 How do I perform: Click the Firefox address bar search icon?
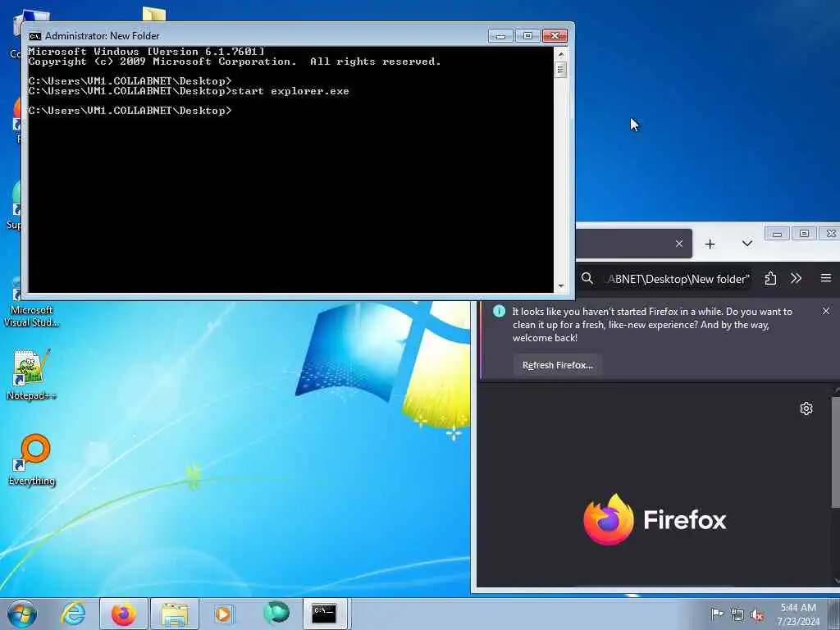(x=587, y=279)
